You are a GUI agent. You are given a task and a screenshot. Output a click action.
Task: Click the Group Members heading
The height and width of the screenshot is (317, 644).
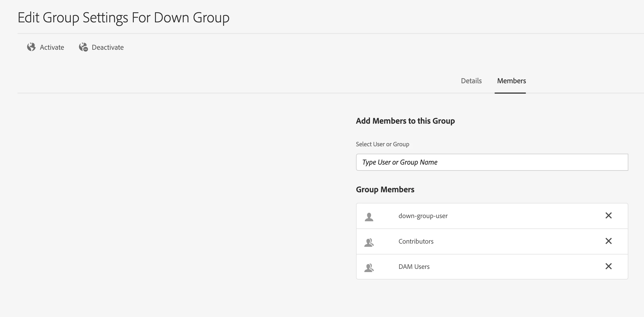[x=385, y=190]
